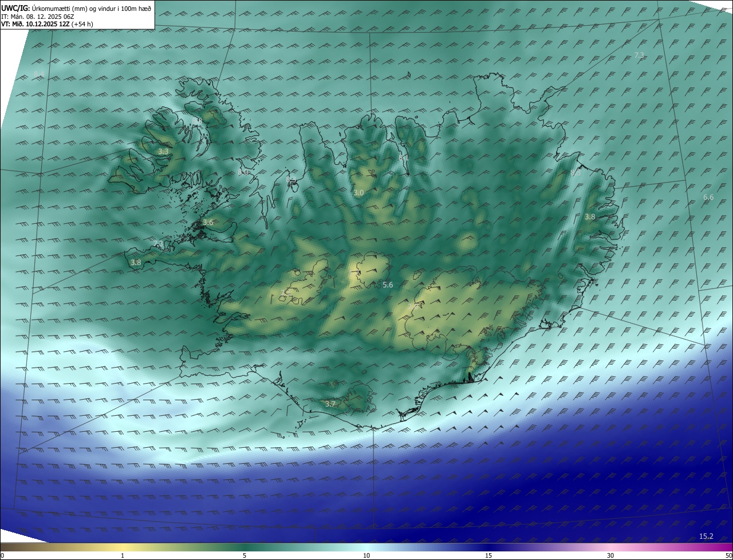This screenshot has width=733, height=560.
Task: Click the 6.6 value label off the east coast
Action: pyautogui.click(x=708, y=197)
